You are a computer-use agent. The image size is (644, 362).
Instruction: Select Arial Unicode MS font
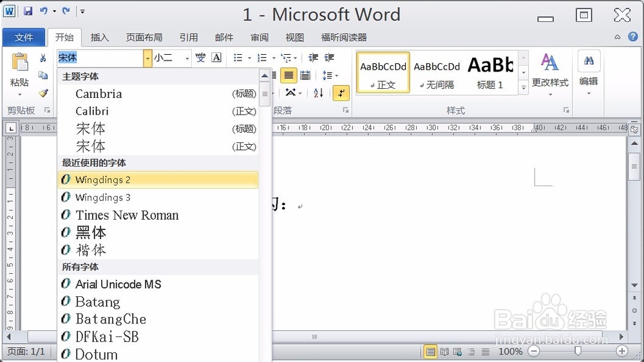tap(158, 284)
